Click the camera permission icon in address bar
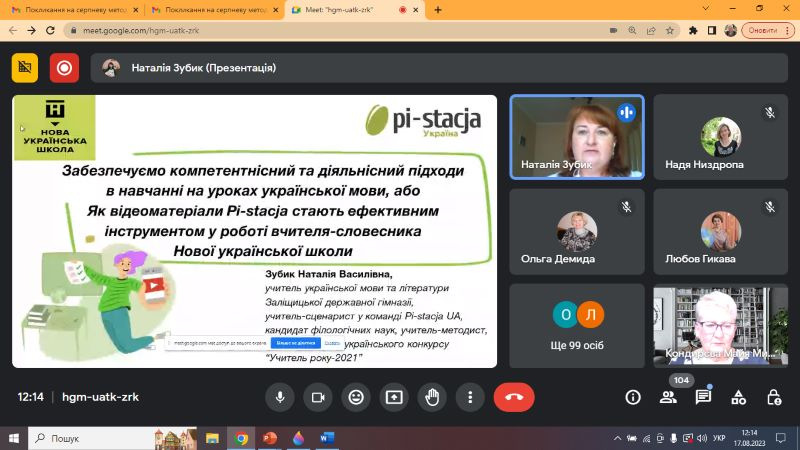 (613, 31)
